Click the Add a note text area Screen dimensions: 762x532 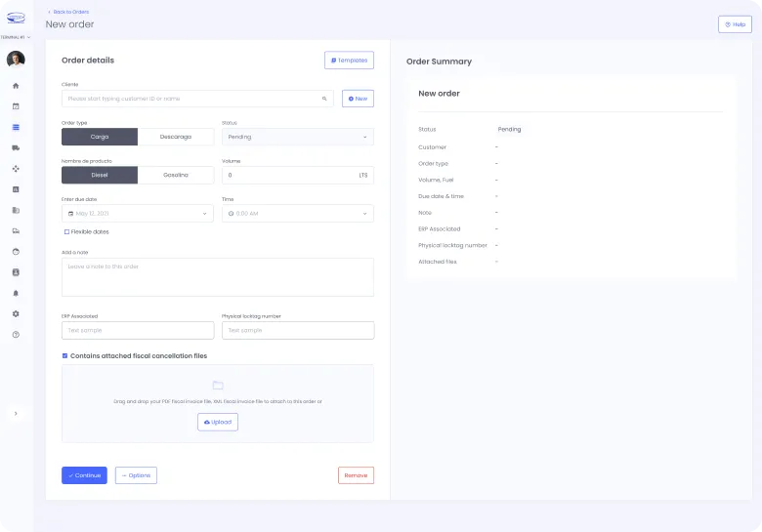click(217, 276)
